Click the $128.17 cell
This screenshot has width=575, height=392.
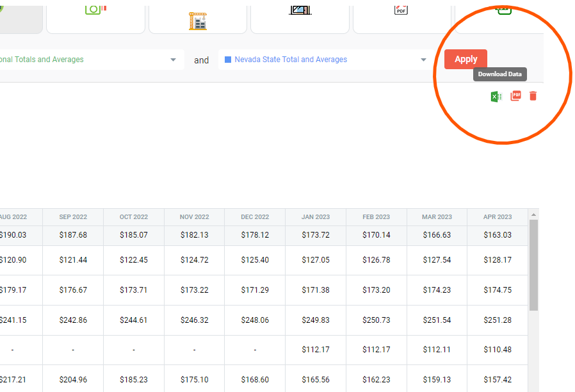click(x=498, y=260)
